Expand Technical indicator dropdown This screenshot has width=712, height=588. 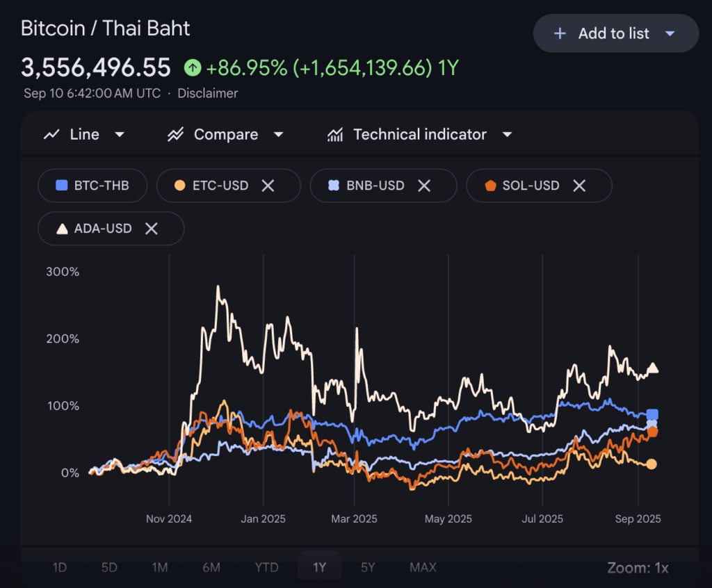(x=507, y=135)
